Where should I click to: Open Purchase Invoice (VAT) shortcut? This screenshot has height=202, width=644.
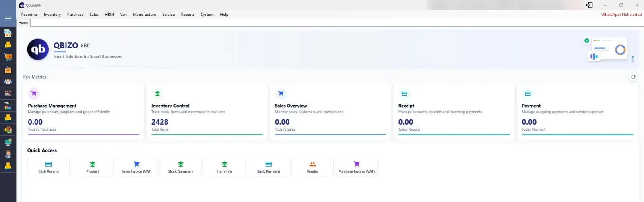[357, 167]
